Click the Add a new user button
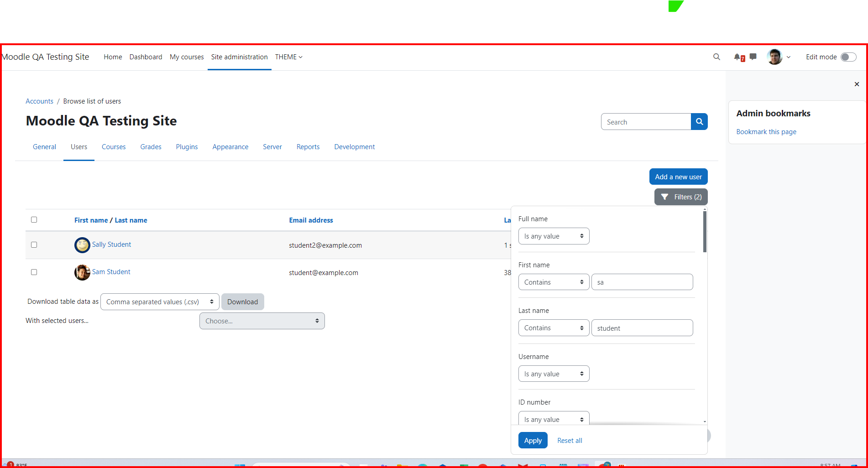 [678, 177]
